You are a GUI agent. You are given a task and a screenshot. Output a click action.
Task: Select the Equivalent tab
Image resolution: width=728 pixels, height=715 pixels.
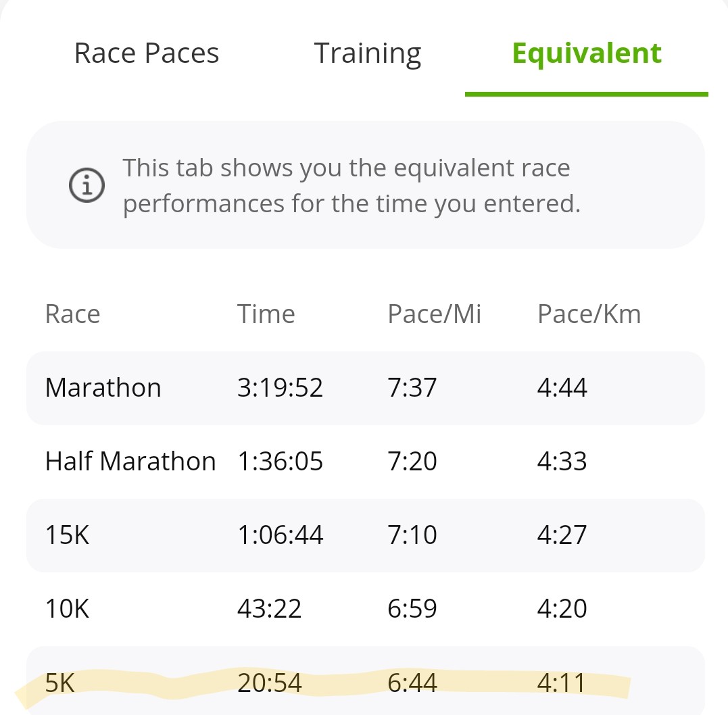(x=587, y=53)
